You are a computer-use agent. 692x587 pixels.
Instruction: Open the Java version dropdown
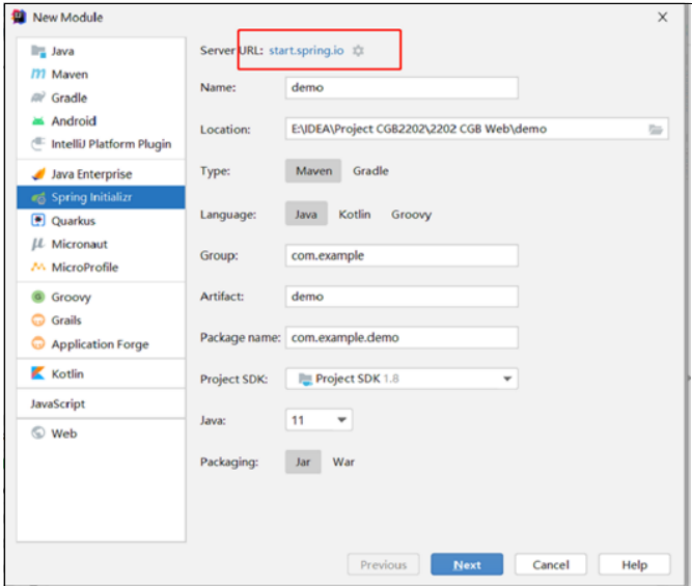tap(319, 420)
